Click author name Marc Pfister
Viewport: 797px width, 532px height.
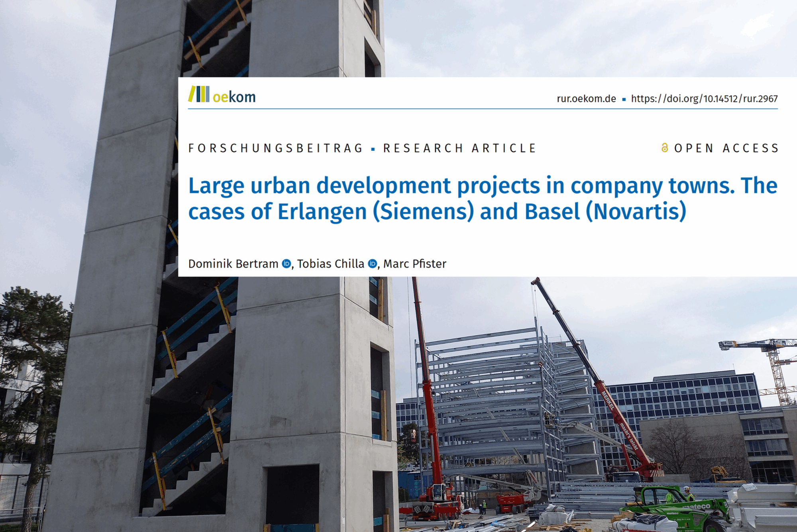414,264
